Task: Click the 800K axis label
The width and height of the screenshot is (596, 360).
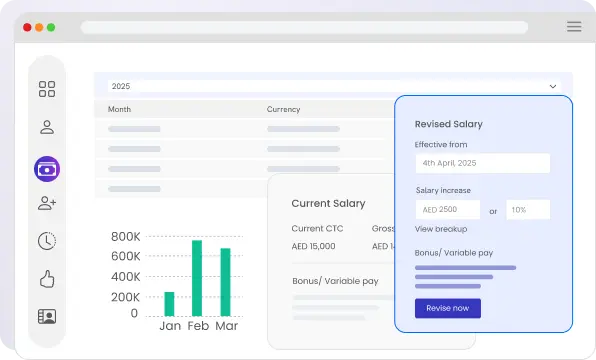Action: point(125,236)
